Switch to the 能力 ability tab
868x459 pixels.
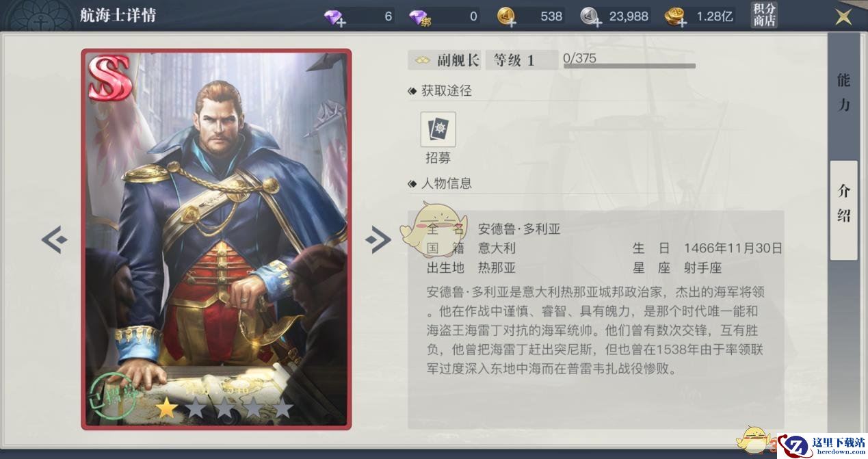click(844, 92)
